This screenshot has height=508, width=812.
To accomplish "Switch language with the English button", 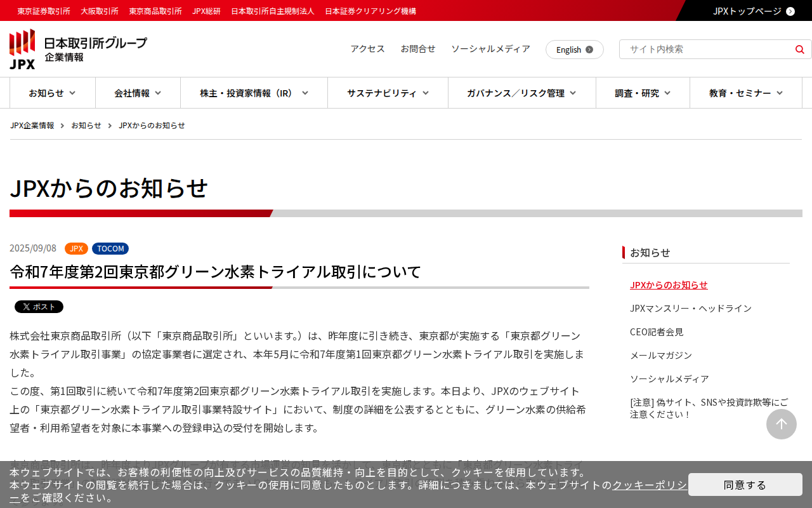I will point(575,50).
